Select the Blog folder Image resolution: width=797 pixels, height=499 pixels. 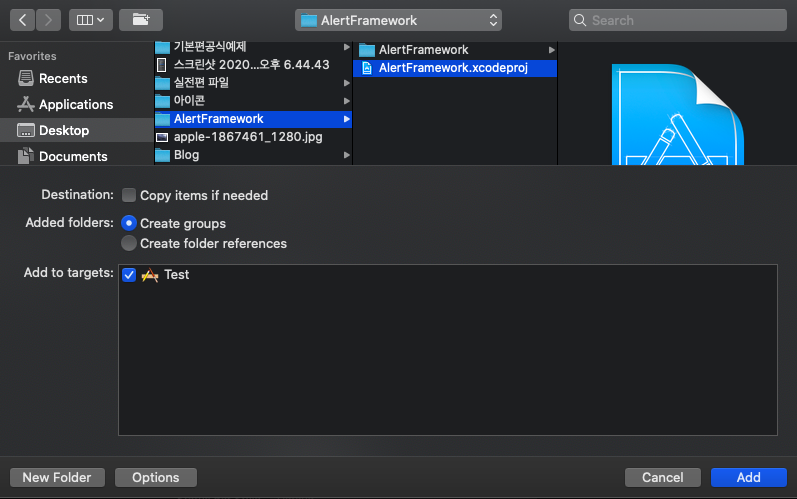pyautogui.click(x=253, y=155)
